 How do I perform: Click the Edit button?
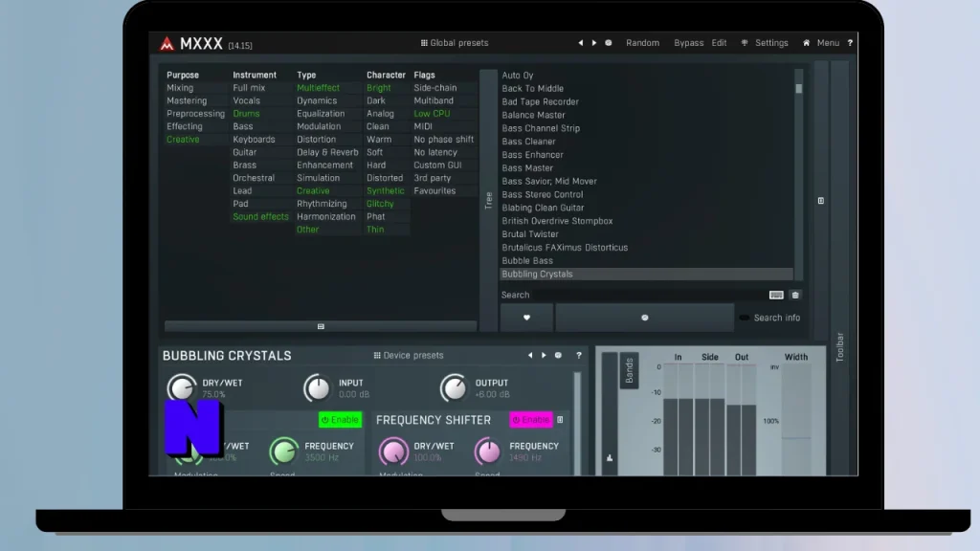pos(719,43)
